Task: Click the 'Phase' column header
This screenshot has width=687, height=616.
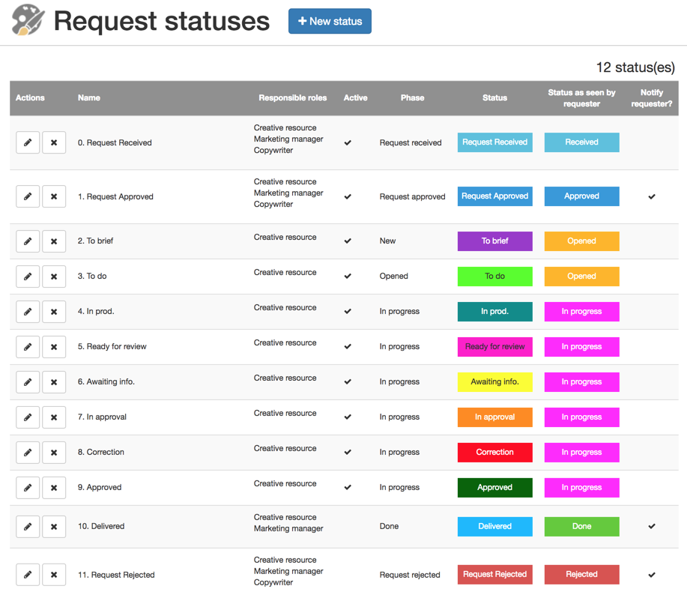Action: (412, 98)
